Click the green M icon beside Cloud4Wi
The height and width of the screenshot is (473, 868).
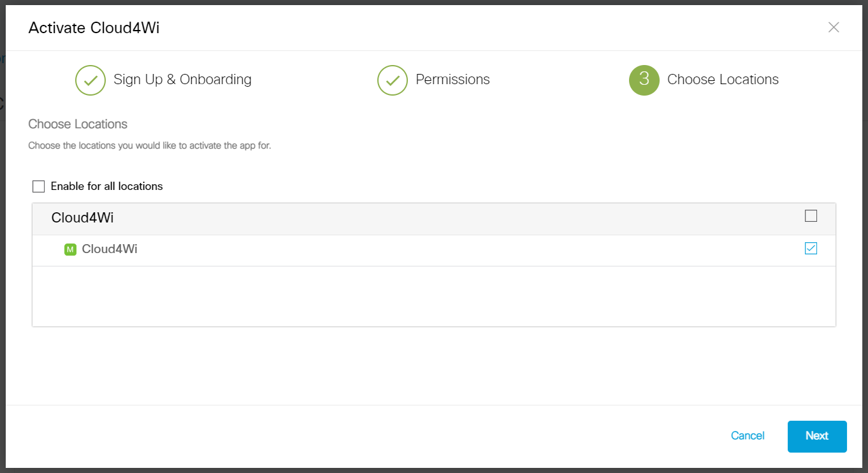[x=70, y=249]
